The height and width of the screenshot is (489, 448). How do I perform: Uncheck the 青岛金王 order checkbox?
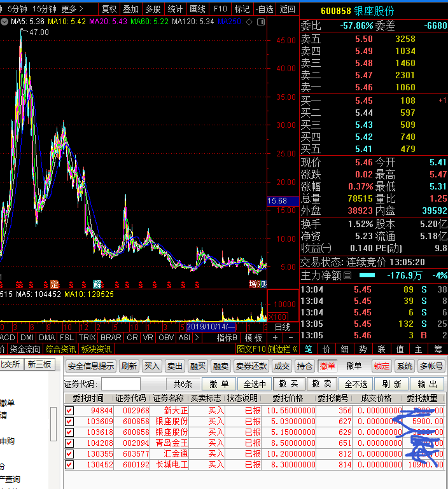pos(69,443)
